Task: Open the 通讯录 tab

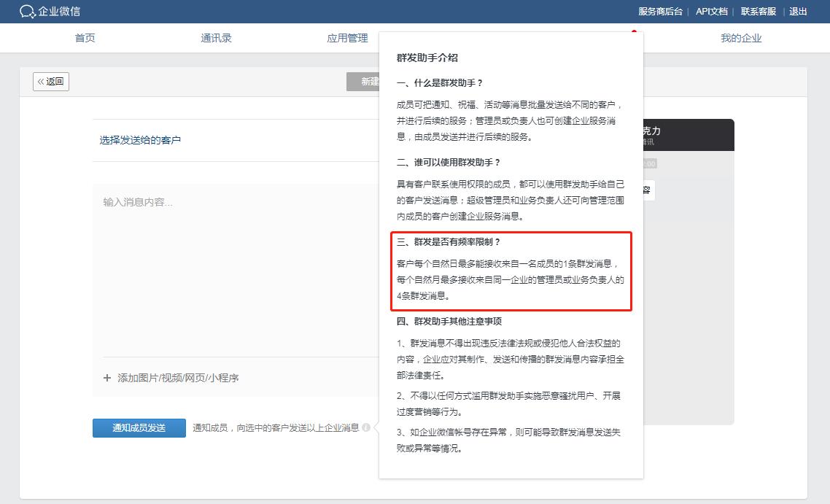Action: point(216,38)
